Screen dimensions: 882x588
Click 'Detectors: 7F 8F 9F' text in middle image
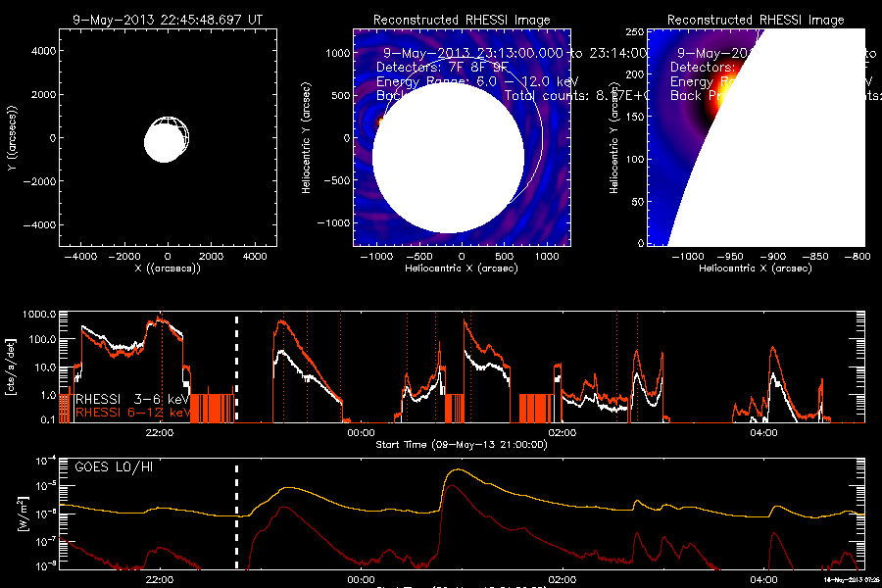click(x=442, y=68)
